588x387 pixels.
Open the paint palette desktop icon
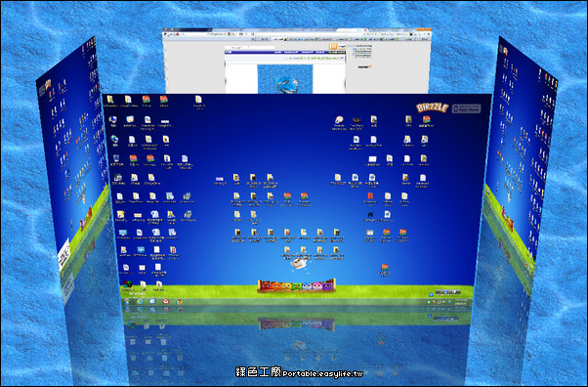tap(339, 120)
